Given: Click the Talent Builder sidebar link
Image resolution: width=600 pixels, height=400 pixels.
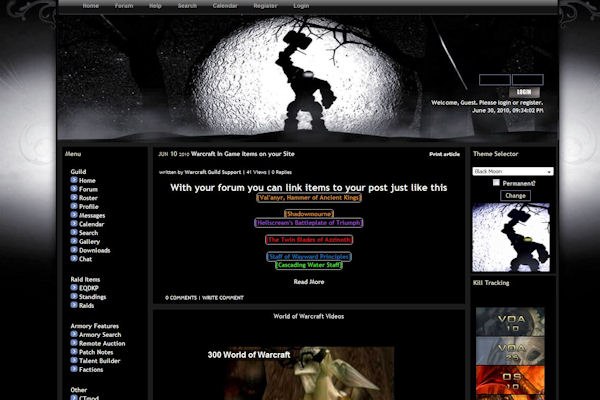Looking at the screenshot, I should pos(99,361).
